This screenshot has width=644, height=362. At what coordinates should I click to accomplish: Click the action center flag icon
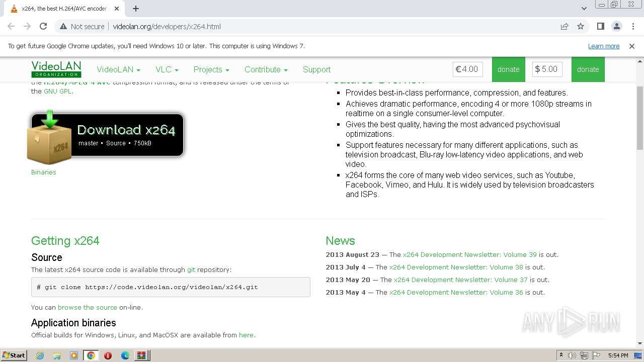pos(596,355)
